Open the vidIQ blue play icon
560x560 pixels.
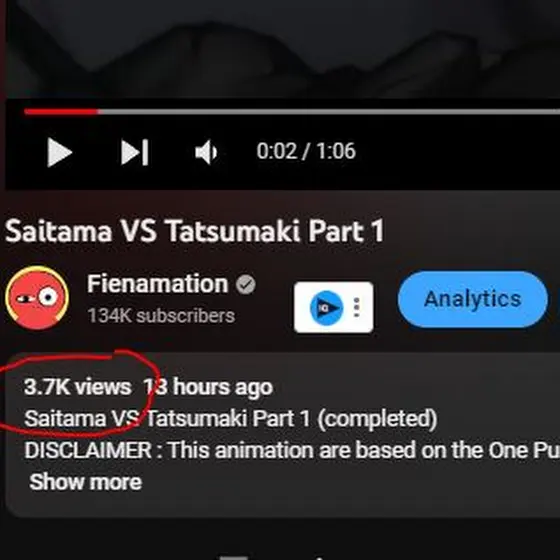point(326,308)
